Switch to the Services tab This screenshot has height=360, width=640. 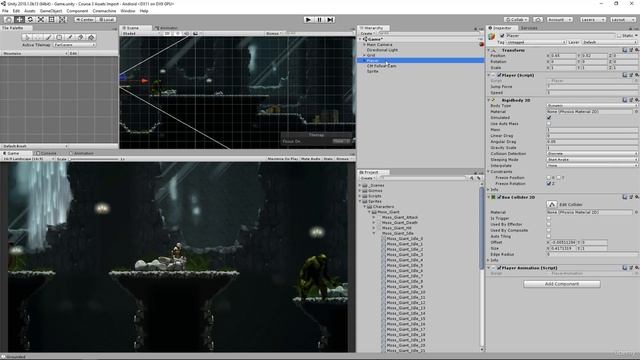[x=529, y=28]
